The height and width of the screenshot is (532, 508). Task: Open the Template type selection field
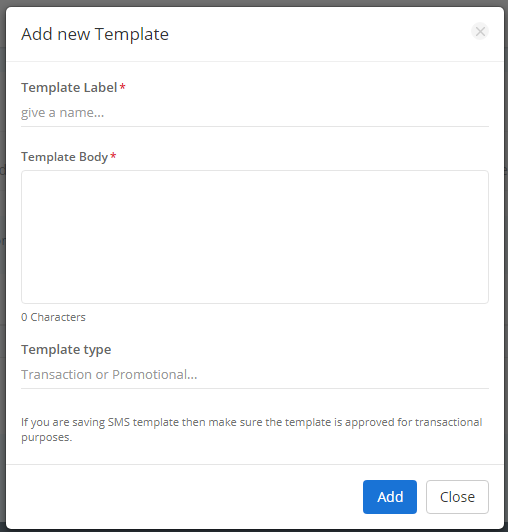click(255, 375)
